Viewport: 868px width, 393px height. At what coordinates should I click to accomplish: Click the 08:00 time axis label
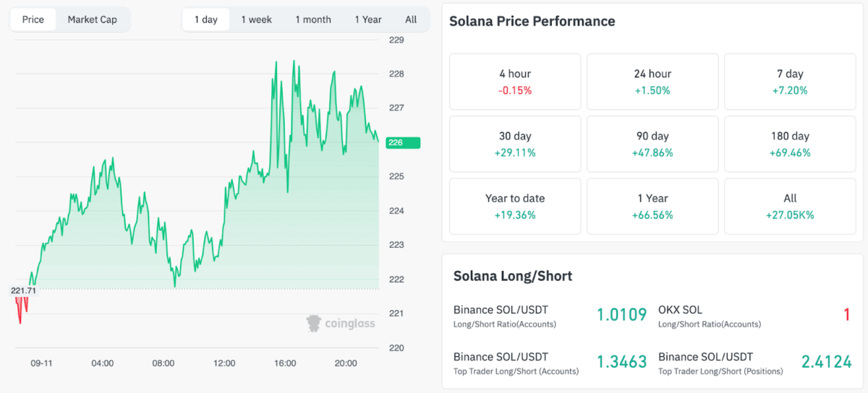point(163,363)
